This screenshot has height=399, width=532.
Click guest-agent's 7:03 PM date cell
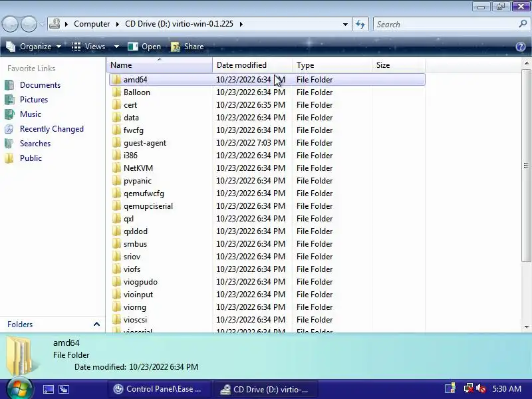251,143
